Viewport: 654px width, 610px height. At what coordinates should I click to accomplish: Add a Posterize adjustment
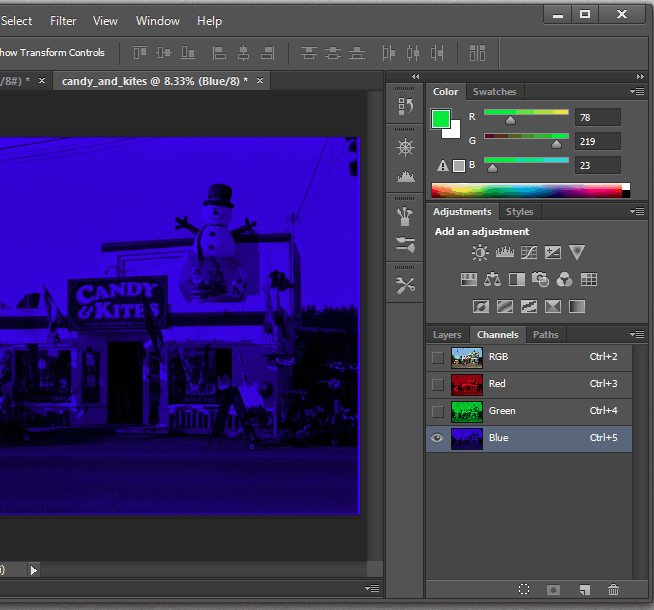tap(505, 307)
